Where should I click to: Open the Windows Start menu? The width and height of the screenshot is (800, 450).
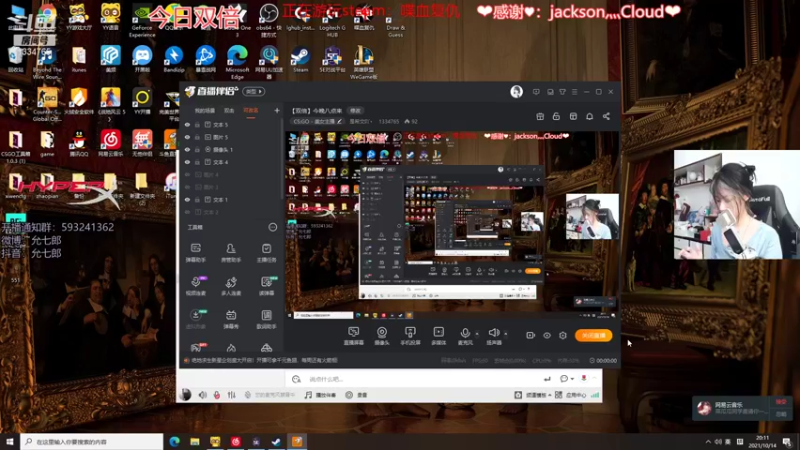click(10, 441)
